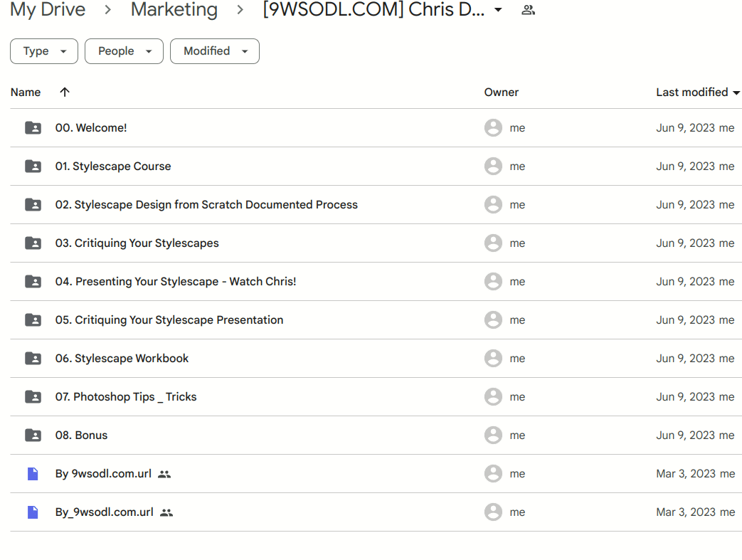This screenshot has height=560, width=742.
Task: Open the current folder's breadcrumb dropdown arrow
Action: (498, 10)
